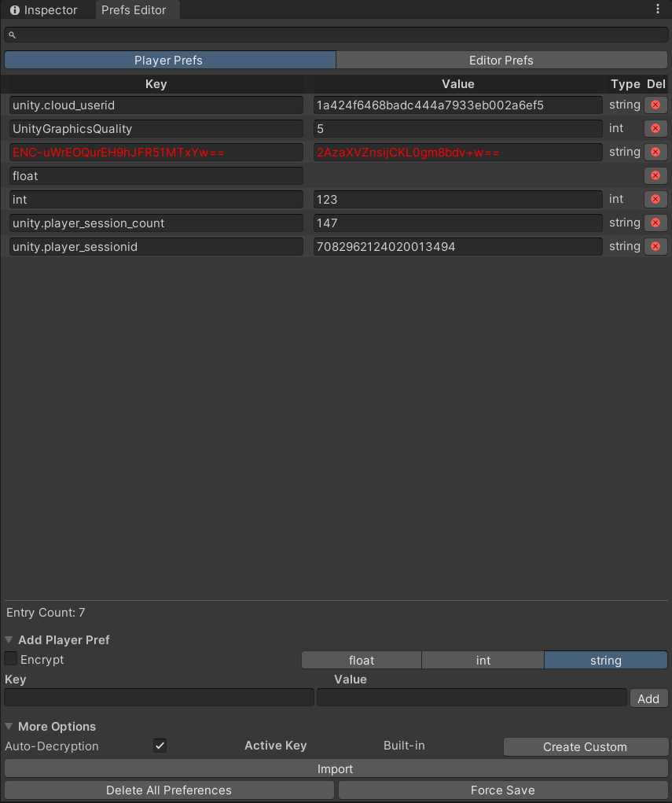Open the window options kebab menu
This screenshot has height=803, width=672.
[659, 8]
